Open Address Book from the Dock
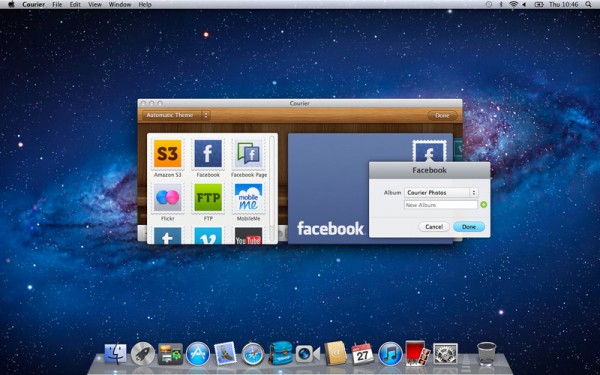 (335, 353)
